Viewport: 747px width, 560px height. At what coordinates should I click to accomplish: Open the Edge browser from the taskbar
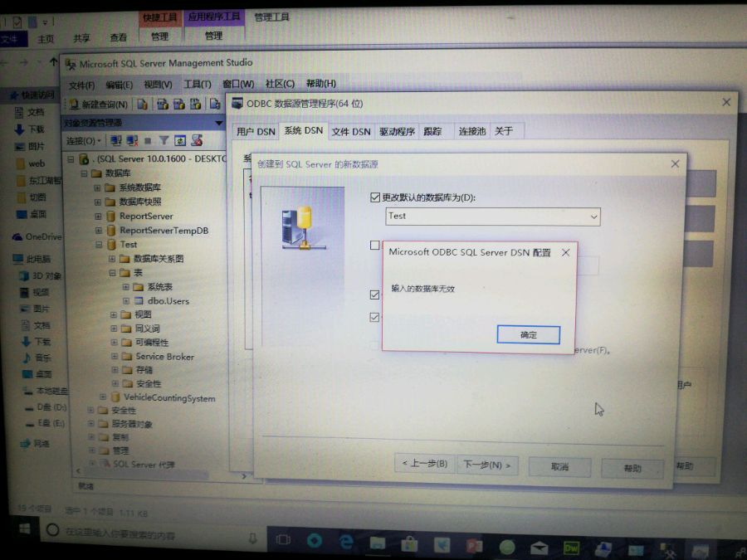coord(345,542)
